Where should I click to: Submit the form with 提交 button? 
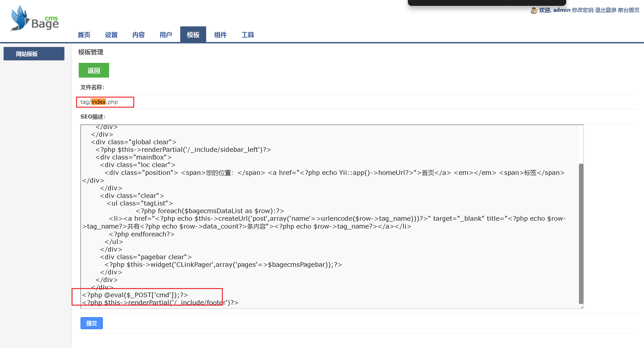click(91, 323)
